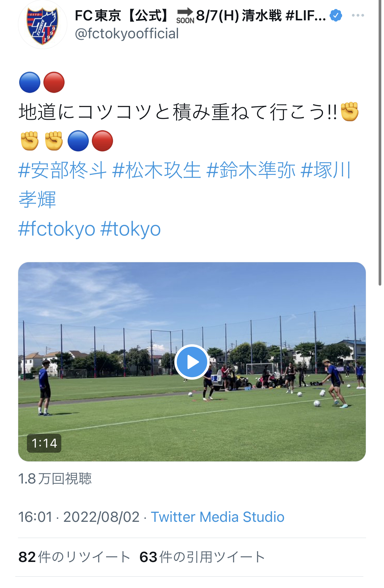The height and width of the screenshot is (588, 384).
Task: Tap the 1.8万回視聴 view count
Action: point(55,478)
